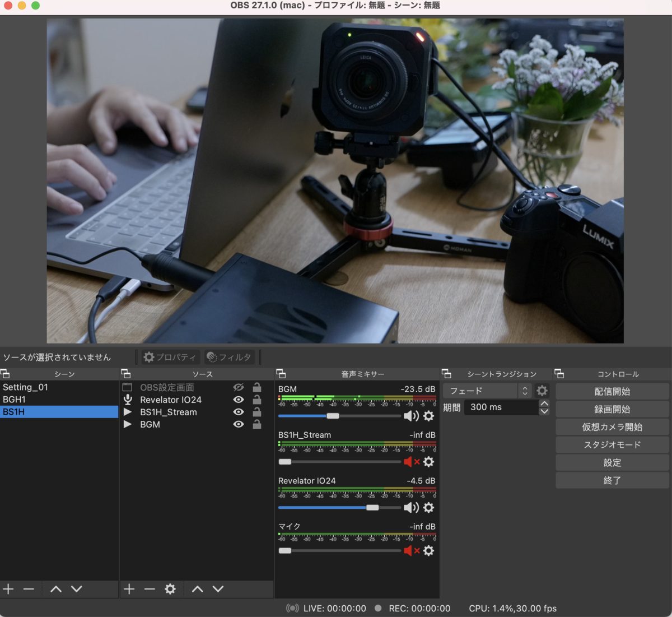Hide the BS1H_Stream source
672x617 pixels.
[x=239, y=412]
